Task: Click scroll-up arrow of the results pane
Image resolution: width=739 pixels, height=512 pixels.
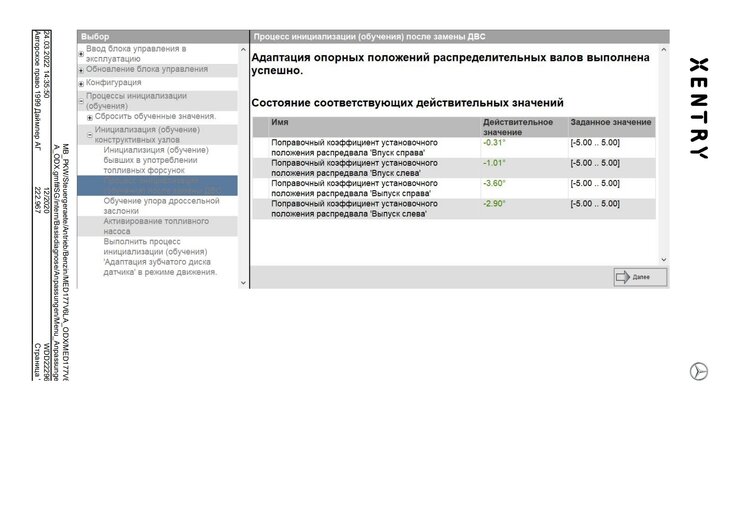Action: (x=664, y=49)
